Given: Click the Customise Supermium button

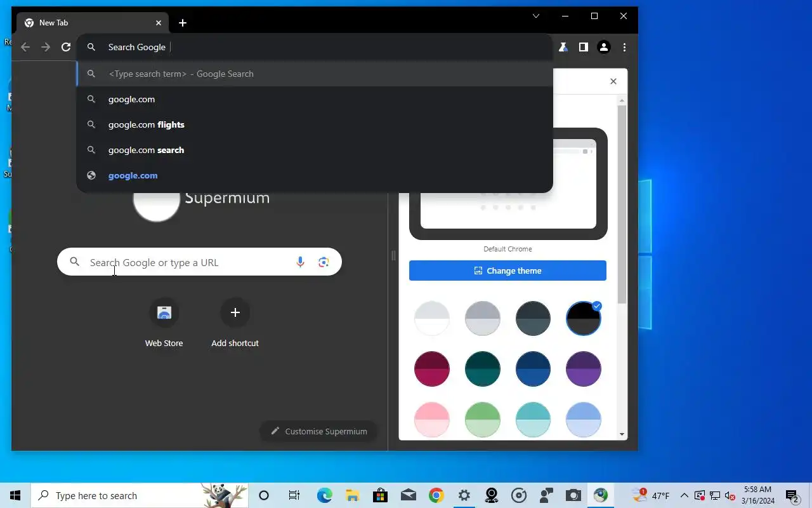Looking at the screenshot, I should pyautogui.click(x=318, y=431).
